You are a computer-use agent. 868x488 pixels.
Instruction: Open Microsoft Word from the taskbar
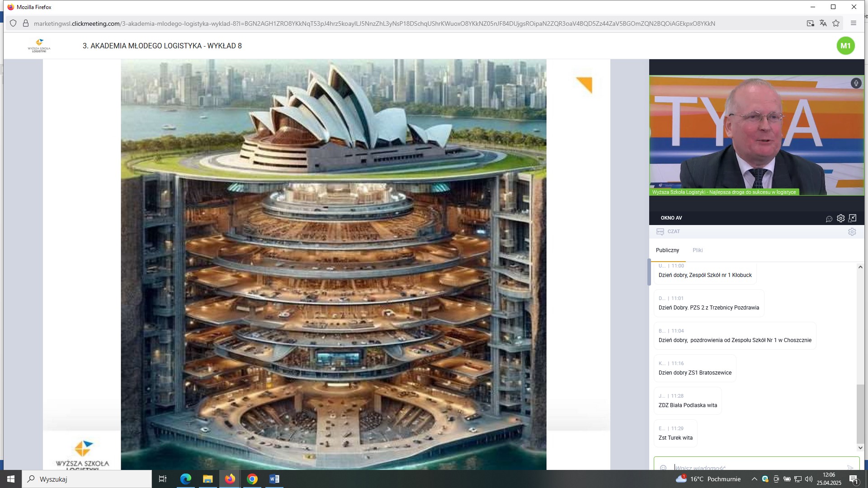274,479
